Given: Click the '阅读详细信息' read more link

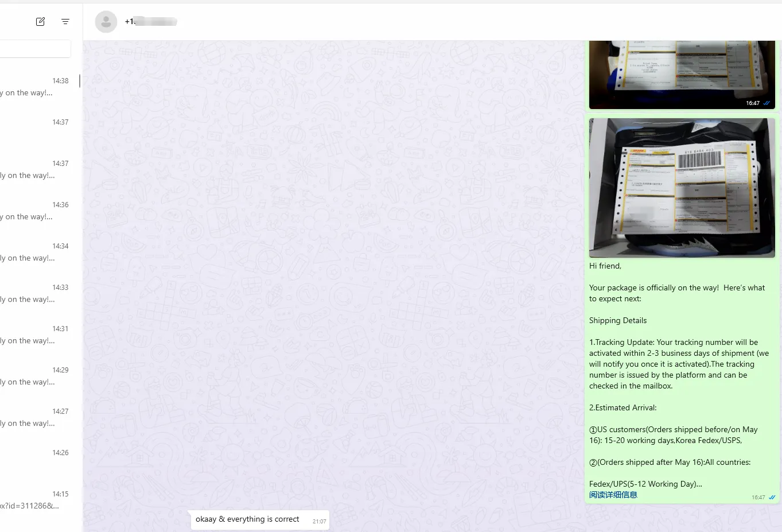Looking at the screenshot, I should coord(613,495).
